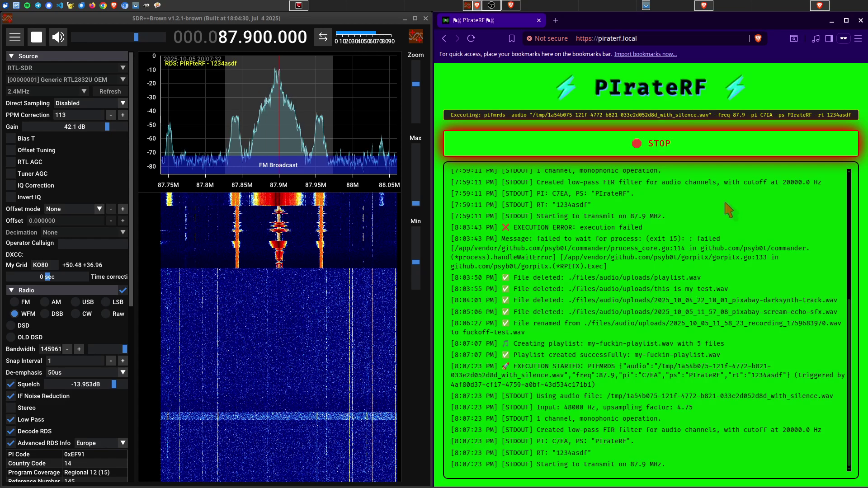Click the Import bookmarks now link

tap(645, 54)
